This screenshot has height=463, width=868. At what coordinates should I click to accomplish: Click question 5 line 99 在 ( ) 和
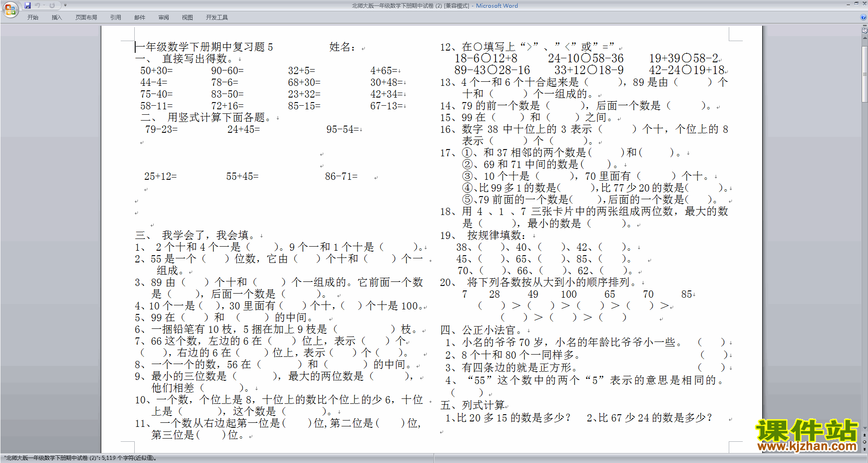223,318
